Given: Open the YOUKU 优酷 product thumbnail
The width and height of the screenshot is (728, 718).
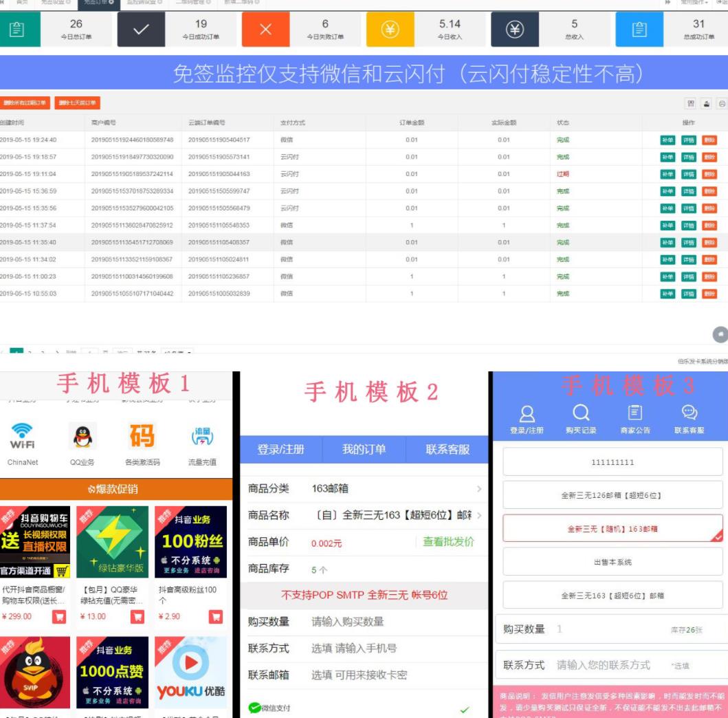Looking at the screenshot, I should pyautogui.click(x=190, y=673).
